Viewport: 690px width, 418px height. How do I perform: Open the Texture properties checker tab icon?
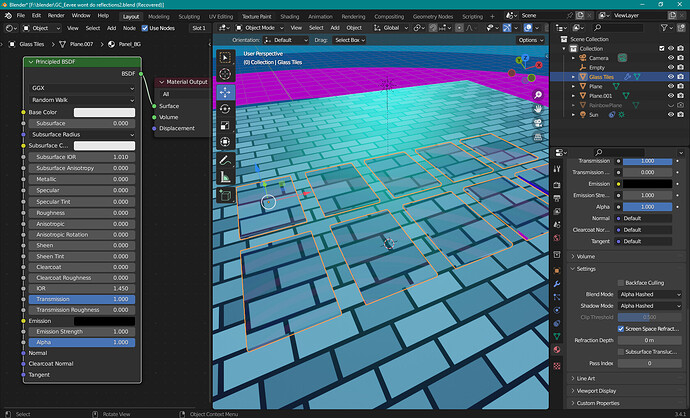click(x=557, y=366)
